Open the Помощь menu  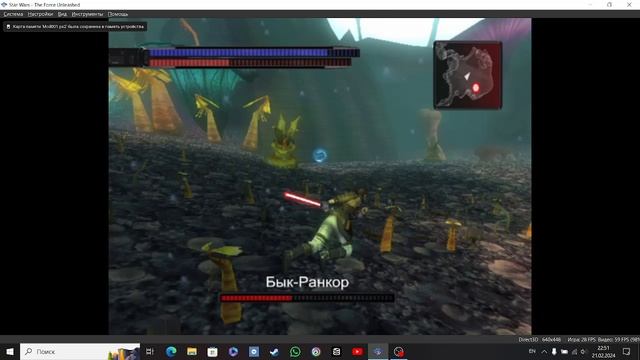coord(118,14)
